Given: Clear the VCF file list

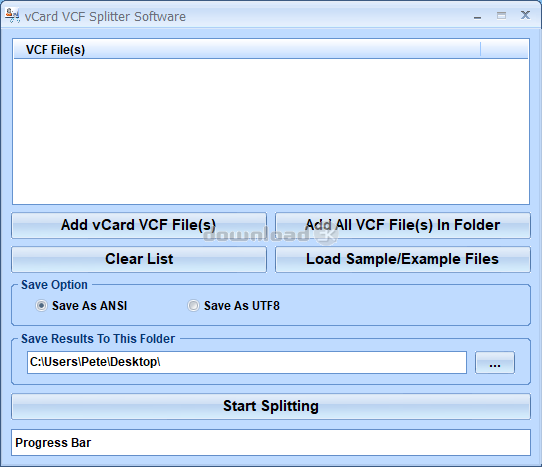Looking at the screenshot, I should (139, 259).
